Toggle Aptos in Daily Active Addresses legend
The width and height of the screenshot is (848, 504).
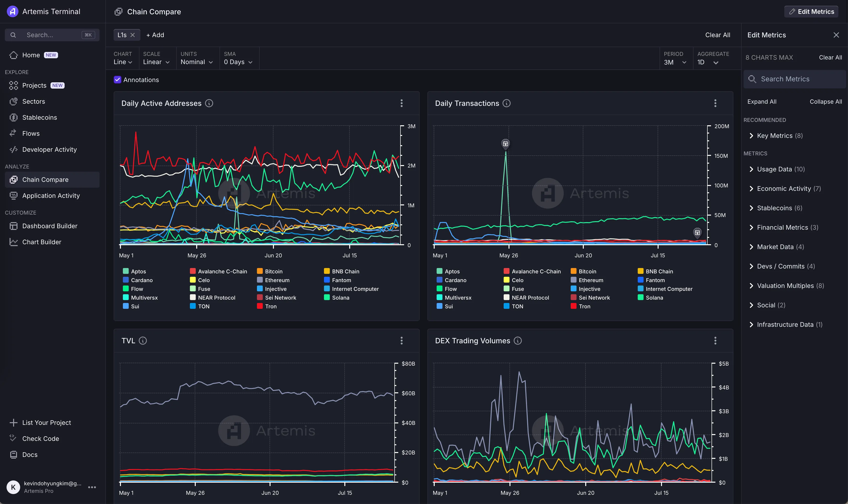(x=135, y=271)
